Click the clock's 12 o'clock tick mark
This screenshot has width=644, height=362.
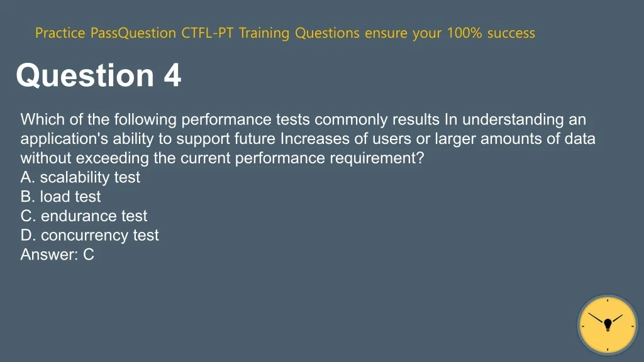[x=608, y=302]
